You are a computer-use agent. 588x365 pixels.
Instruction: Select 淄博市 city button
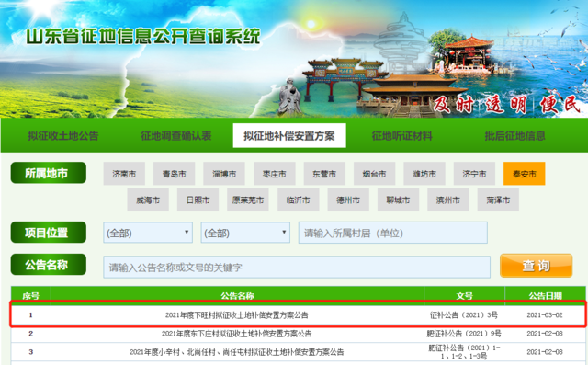(224, 174)
